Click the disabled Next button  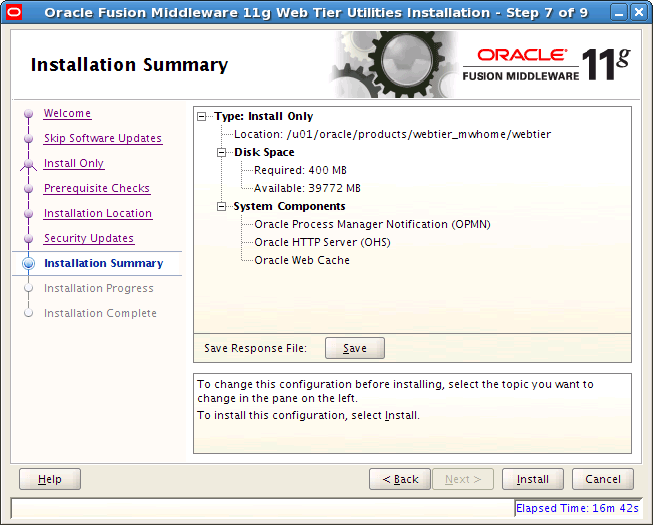[463, 479]
